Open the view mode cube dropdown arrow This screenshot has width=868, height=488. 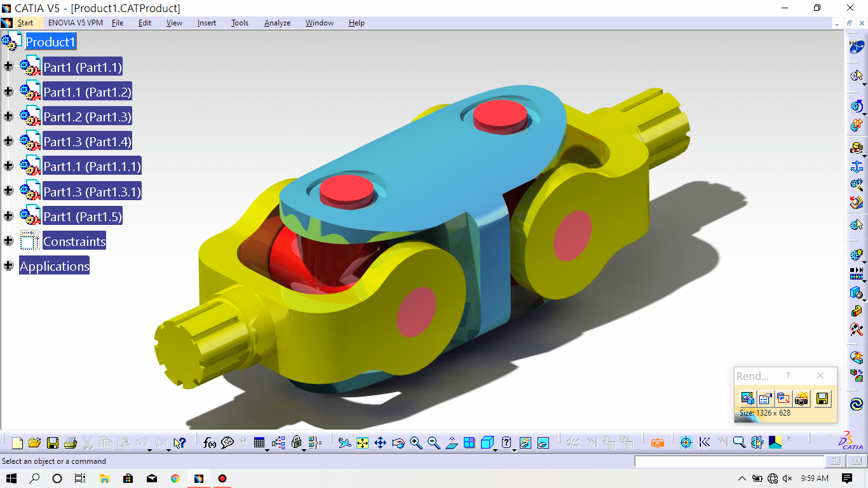pos(495,449)
